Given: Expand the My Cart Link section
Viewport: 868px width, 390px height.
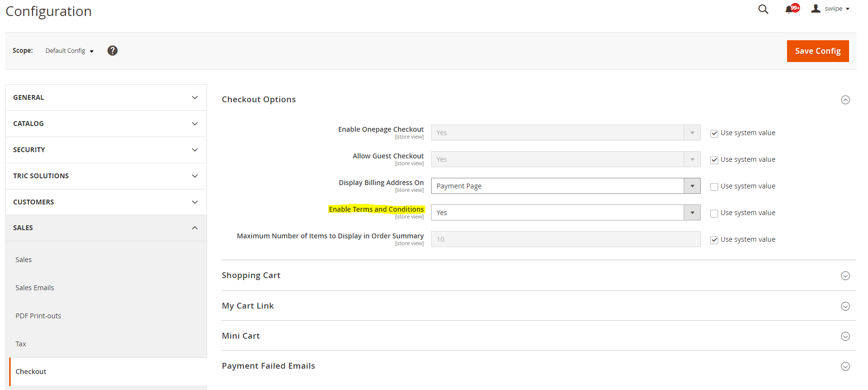Looking at the screenshot, I should [248, 306].
